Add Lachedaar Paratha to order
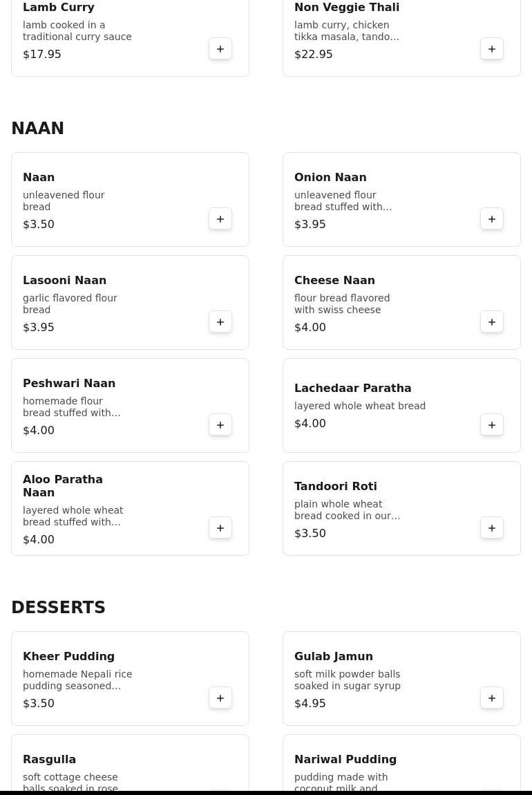The width and height of the screenshot is (532, 795). (491, 425)
